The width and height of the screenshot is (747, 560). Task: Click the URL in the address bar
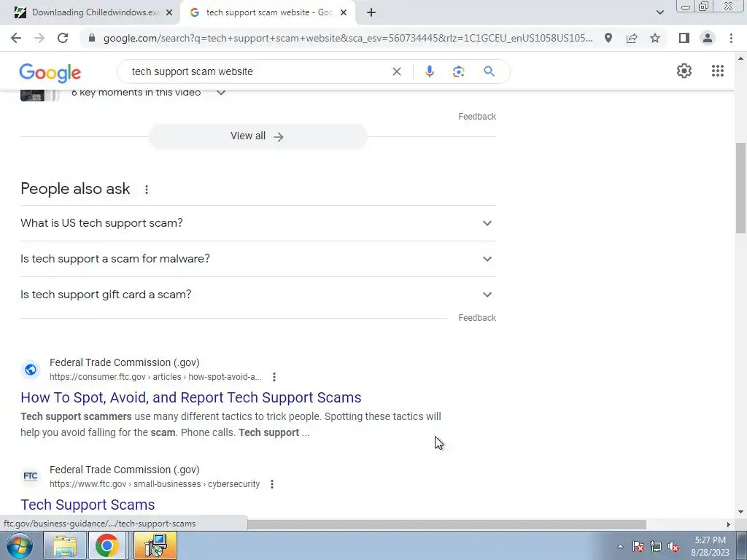(348, 38)
